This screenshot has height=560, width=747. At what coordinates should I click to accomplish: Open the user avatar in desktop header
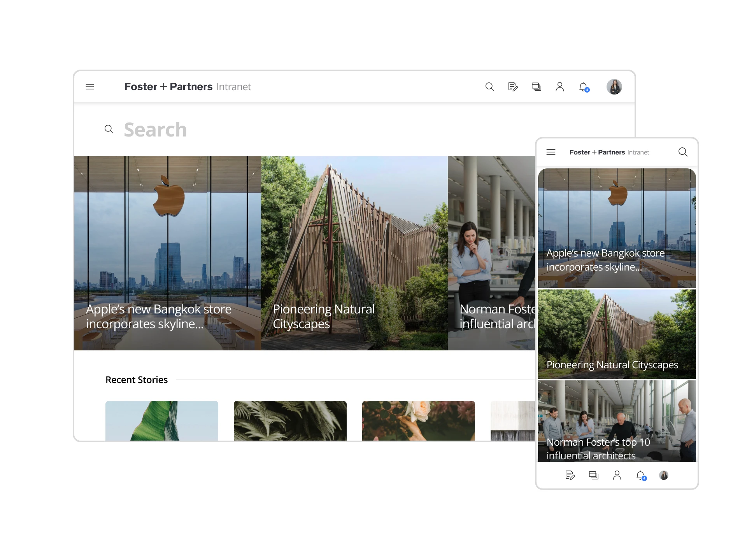pos(614,87)
